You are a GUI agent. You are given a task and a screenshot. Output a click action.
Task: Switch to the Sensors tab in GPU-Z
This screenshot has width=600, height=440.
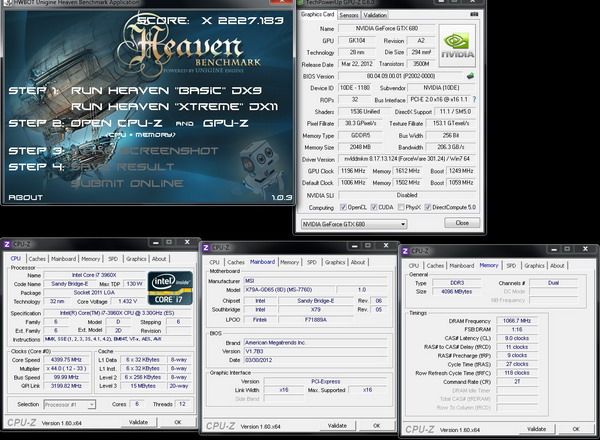point(349,15)
